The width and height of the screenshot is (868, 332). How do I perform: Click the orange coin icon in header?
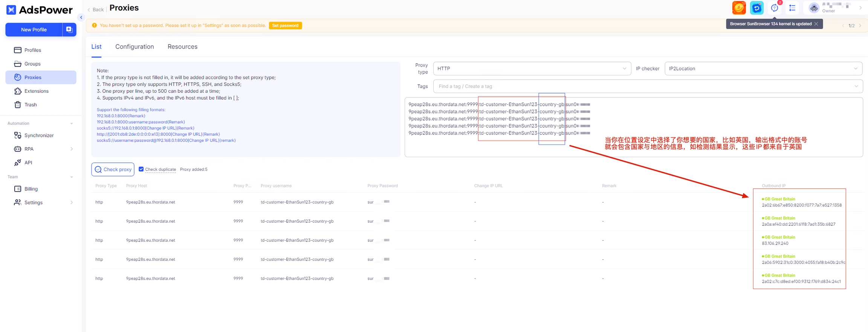739,8
